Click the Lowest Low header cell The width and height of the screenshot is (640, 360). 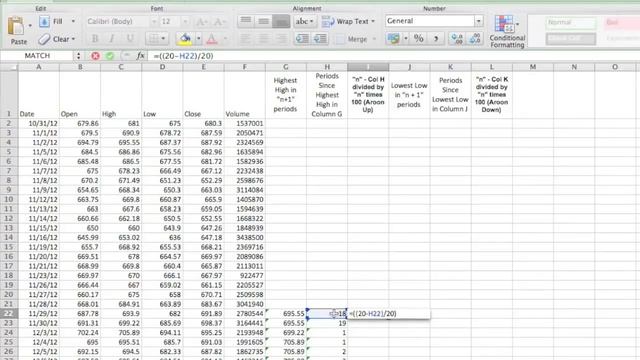(x=409, y=95)
